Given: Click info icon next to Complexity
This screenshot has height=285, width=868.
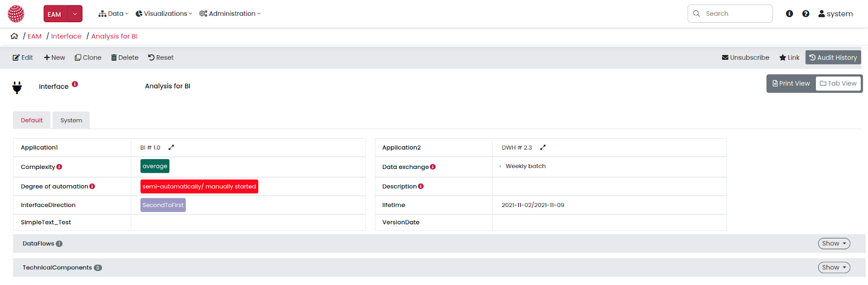Looking at the screenshot, I should coord(59,167).
